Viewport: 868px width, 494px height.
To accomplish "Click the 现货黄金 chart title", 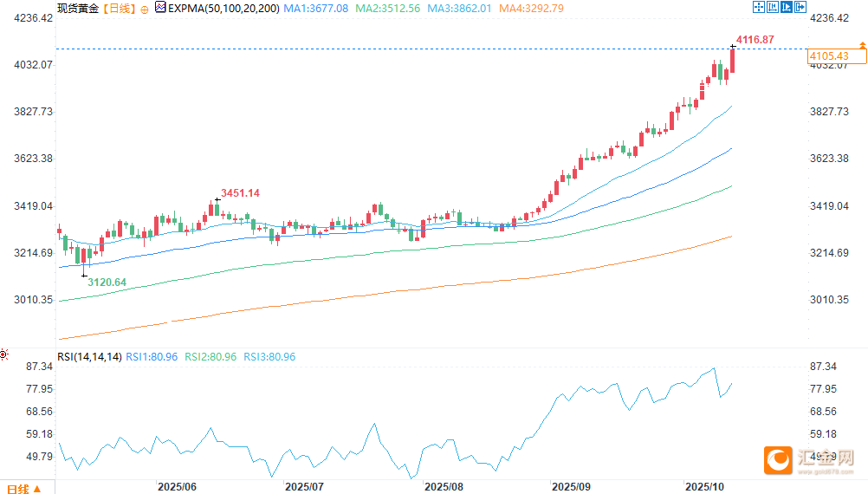I will (x=78, y=7).
